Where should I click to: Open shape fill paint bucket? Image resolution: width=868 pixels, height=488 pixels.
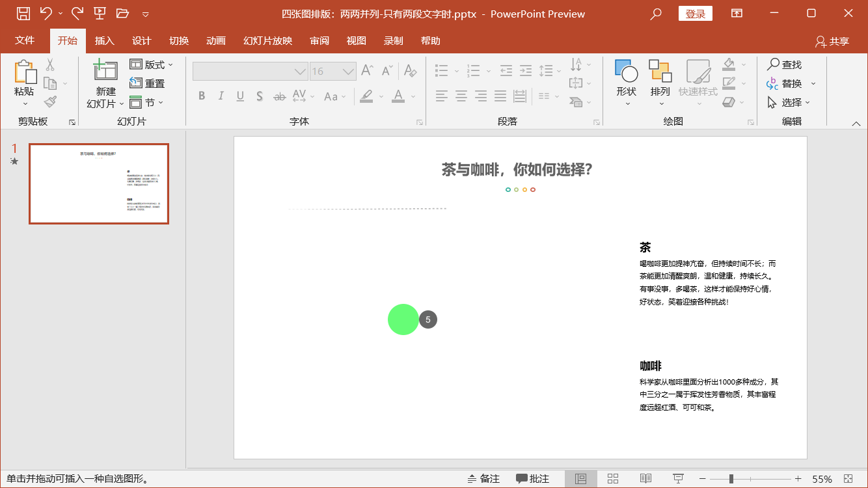coord(729,64)
